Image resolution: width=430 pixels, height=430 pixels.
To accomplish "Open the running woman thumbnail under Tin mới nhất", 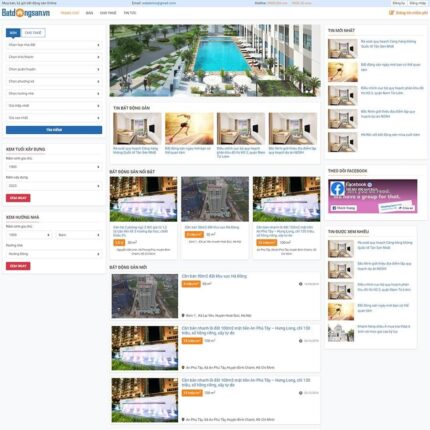I will click(x=342, y=72).
